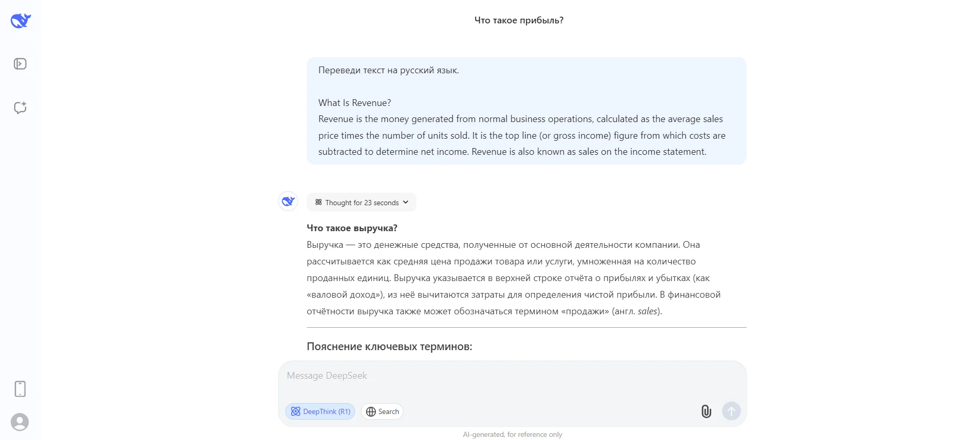Expand the 'Thought for 23 seconds' section
Screen dimensions: 980x440
point(361,203)
